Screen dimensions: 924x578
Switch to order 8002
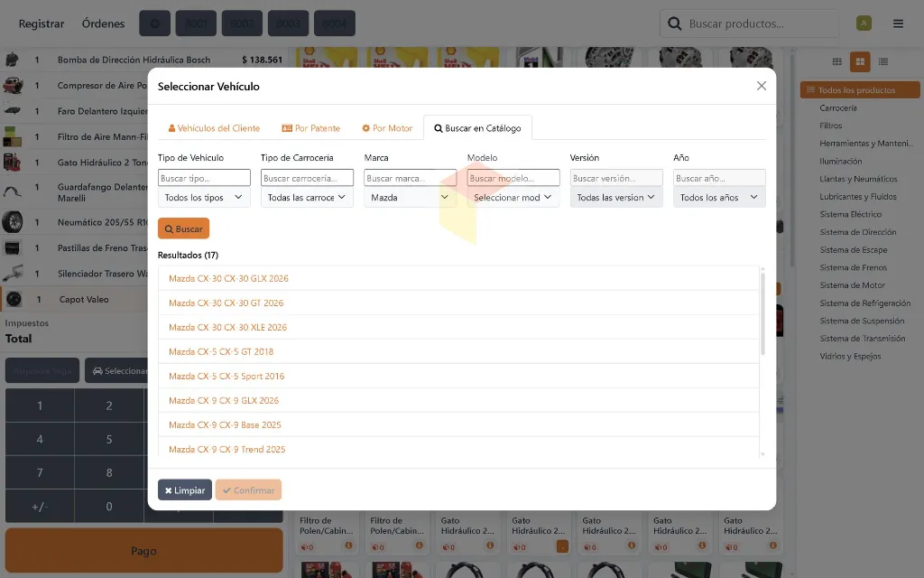click(242, 23)
